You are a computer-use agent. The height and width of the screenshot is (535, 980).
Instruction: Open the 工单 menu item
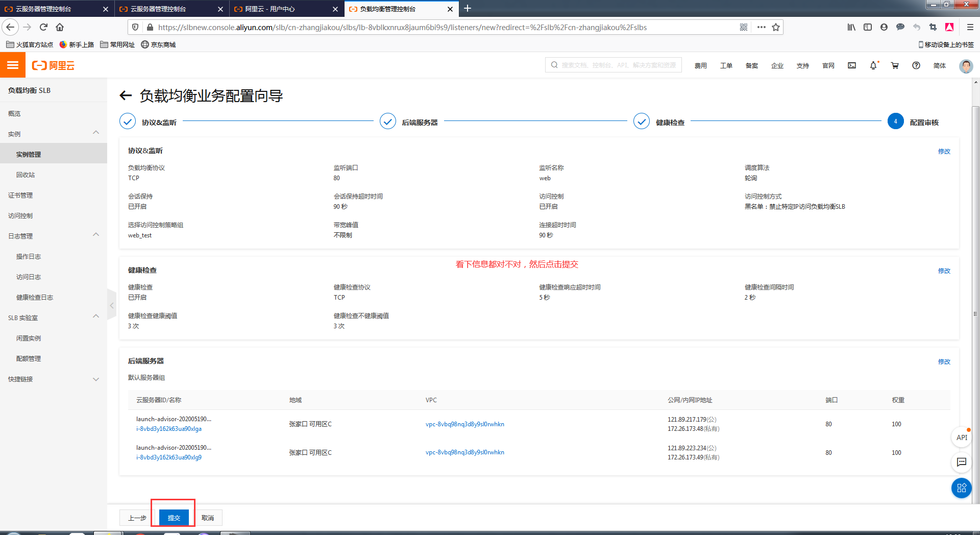point(726,65)
